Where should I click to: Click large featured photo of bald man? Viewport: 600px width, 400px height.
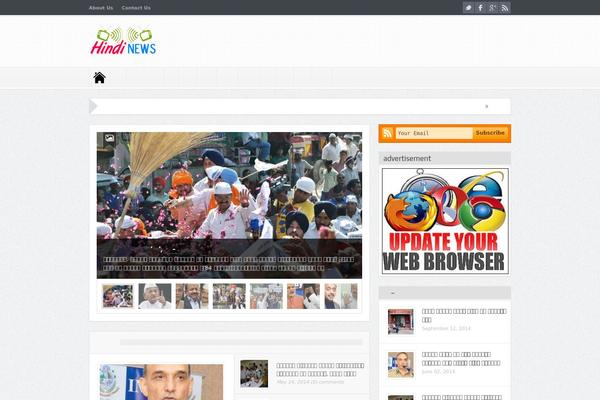(x=161, y=382)
